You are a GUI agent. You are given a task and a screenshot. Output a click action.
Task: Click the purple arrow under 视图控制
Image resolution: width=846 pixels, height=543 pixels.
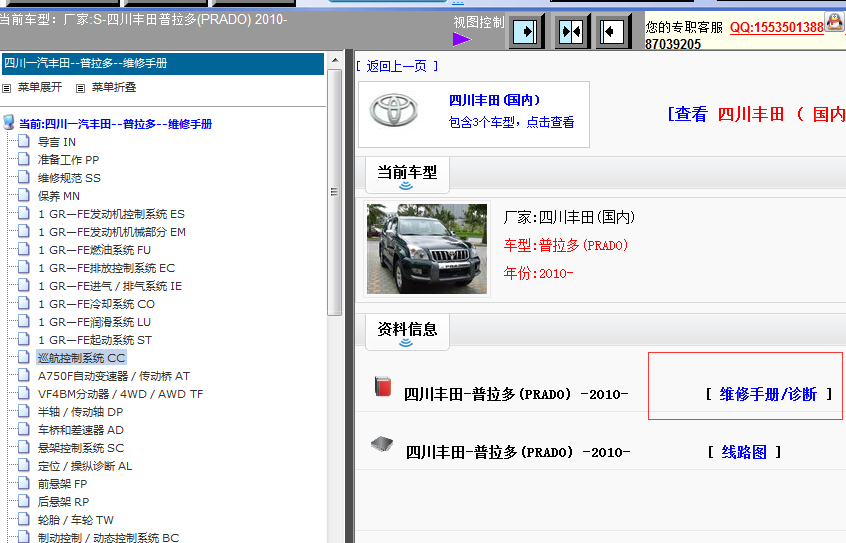click(461, 39)
